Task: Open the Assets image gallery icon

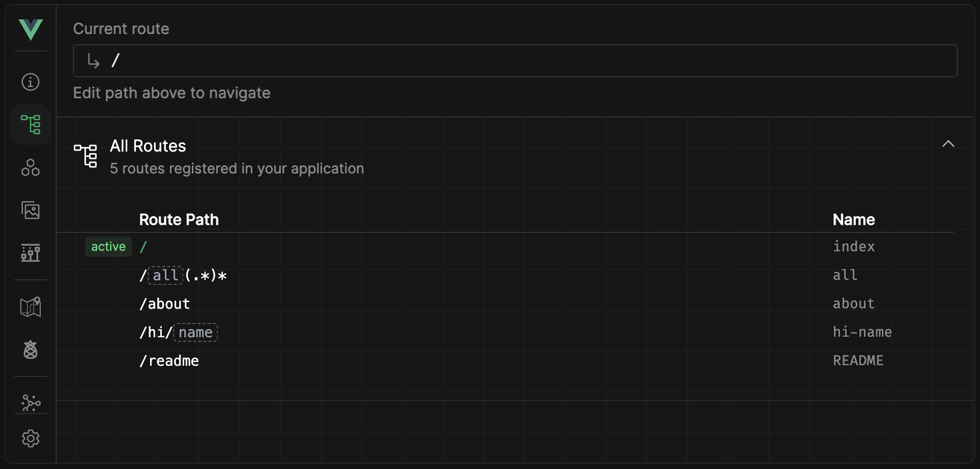Action: point(31,210)
